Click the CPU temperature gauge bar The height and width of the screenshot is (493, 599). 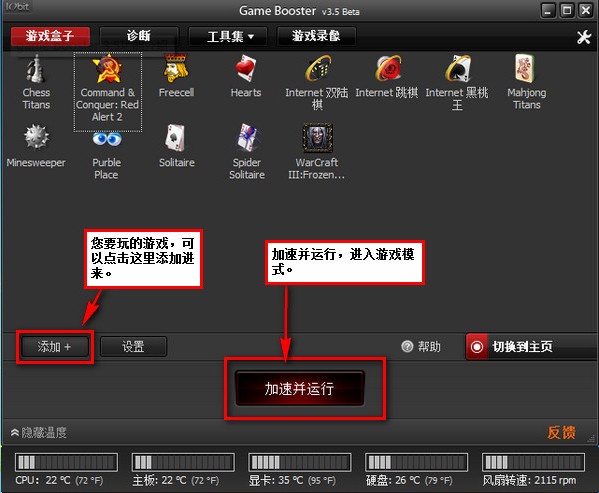66,462
